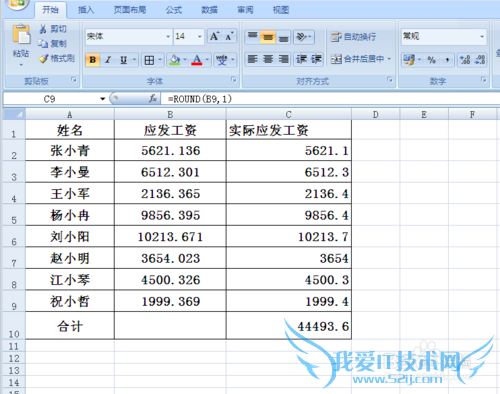The height and width of the screenshot is (394, 500).
Task: Select the Format Painter brush
Action: 43,58
